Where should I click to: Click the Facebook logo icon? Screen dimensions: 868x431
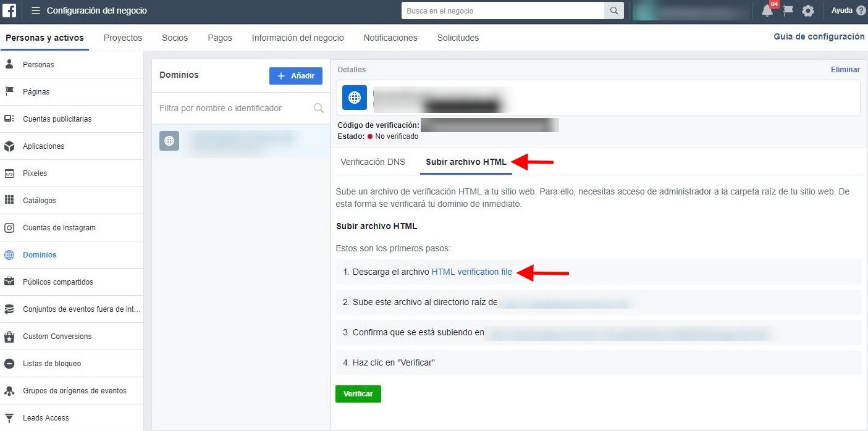(x=11, y=10)
